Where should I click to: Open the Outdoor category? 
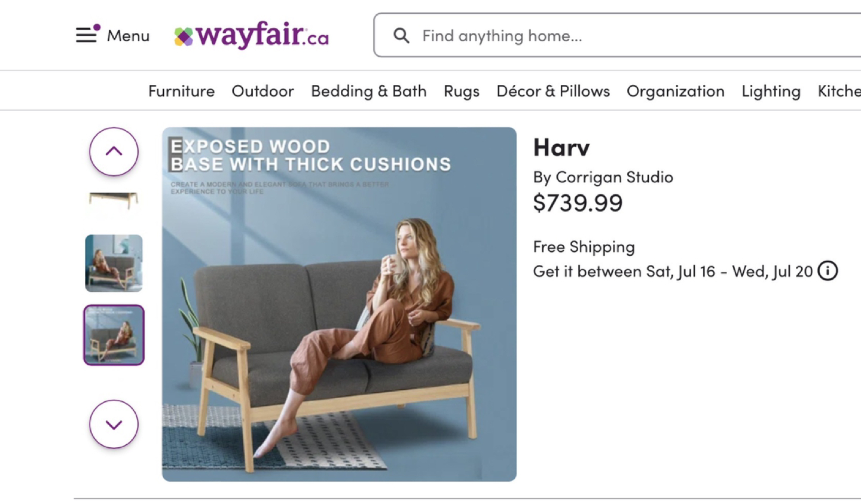pos(262,91)
